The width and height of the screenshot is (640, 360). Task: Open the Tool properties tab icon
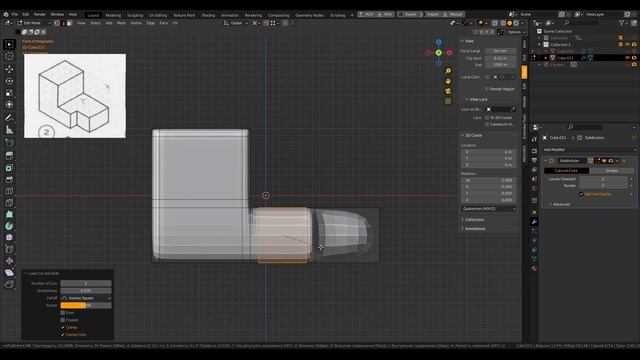(x=534, y=140)
